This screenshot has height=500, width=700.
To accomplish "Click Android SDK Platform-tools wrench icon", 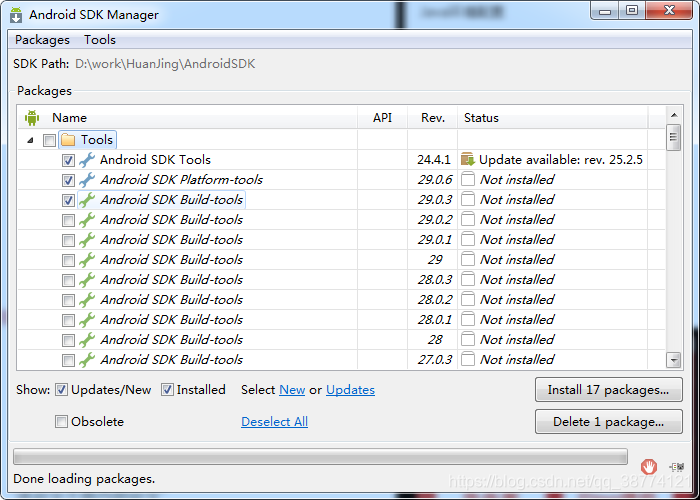I will click(x=87, y=180).
